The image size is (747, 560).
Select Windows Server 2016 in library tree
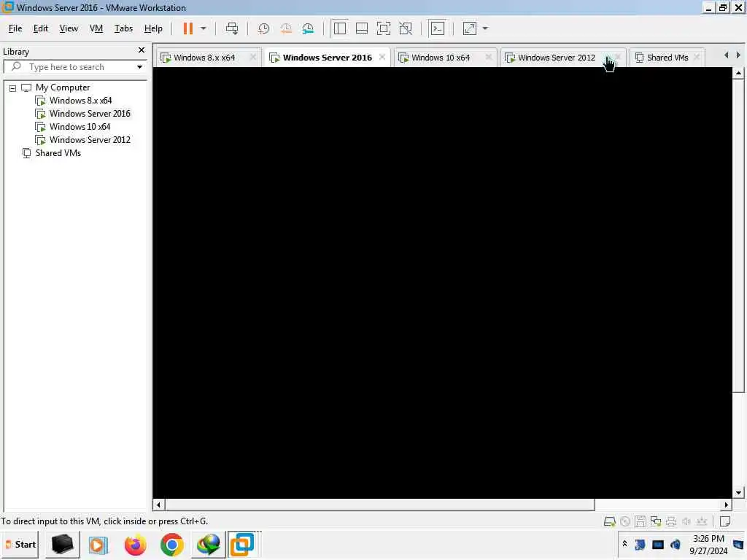(x=90, y=114)
